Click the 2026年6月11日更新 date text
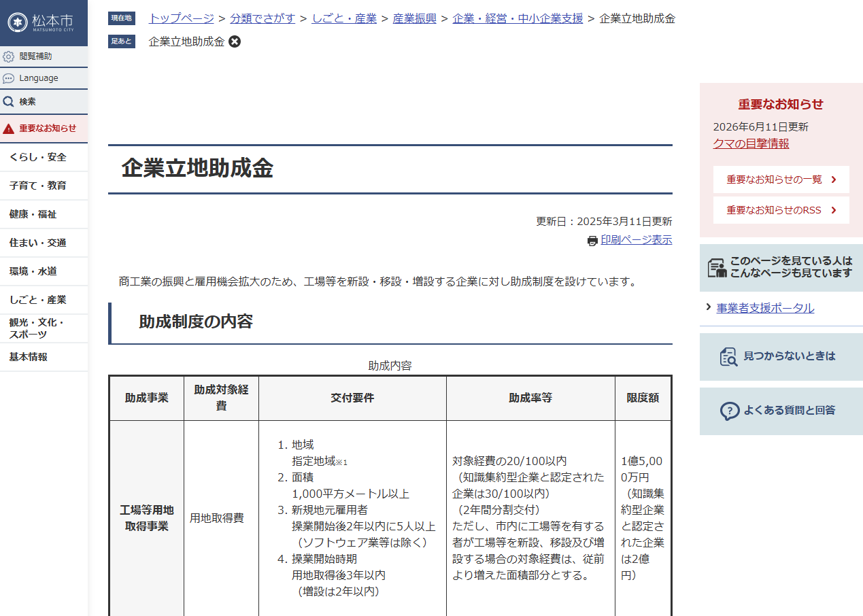 coord(760,127)
